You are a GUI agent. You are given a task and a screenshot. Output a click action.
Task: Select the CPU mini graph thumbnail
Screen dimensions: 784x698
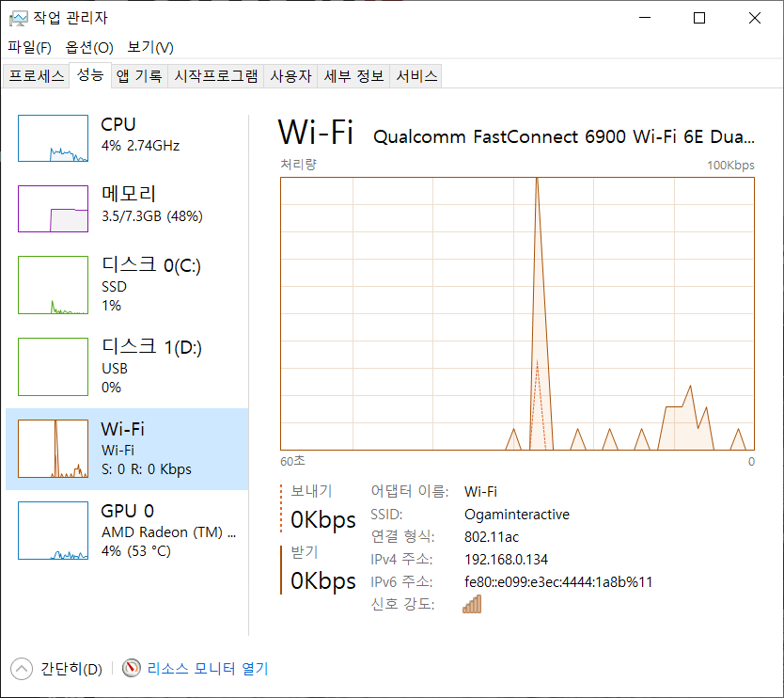[53, 137]
